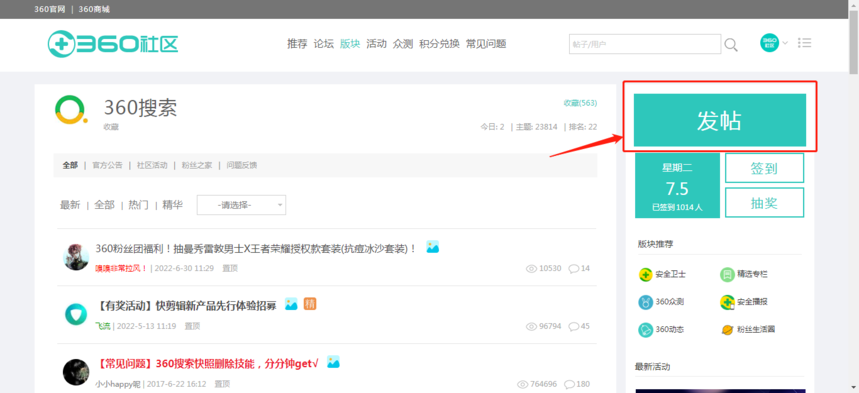Open 版块 in the navigation
The width and height of the screenshot is (859, 393).
pos(350,44)
